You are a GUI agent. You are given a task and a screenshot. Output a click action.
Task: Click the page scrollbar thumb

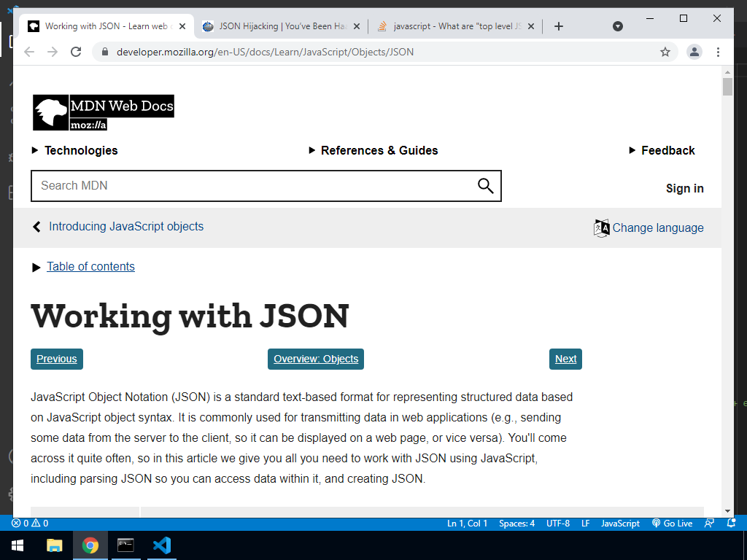click(727, 87)
